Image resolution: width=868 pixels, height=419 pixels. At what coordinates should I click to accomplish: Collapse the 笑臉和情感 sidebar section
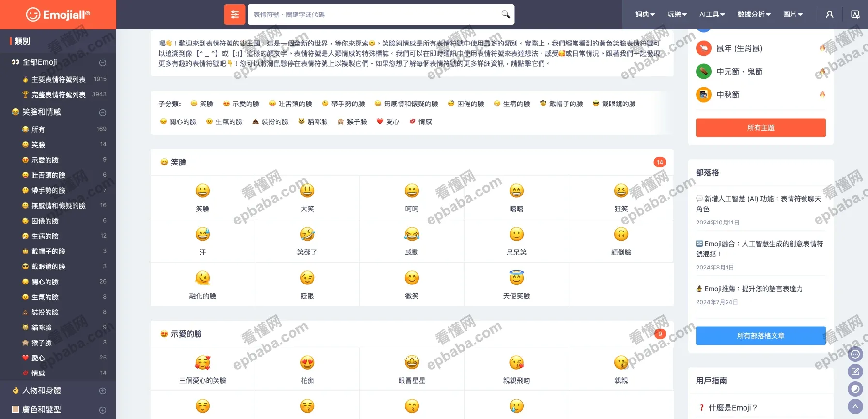[x=103, y=113]
